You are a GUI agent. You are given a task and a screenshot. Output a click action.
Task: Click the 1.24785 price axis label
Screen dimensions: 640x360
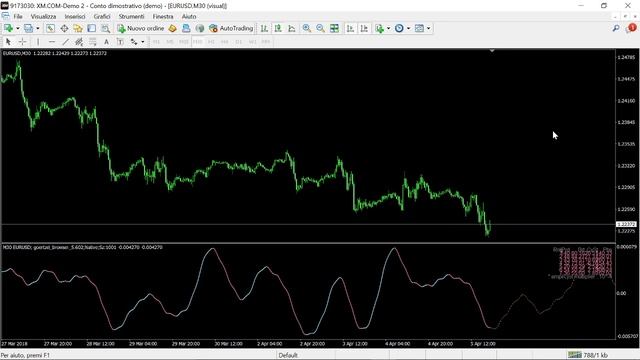pyautogui.click(x=626, y=58)
